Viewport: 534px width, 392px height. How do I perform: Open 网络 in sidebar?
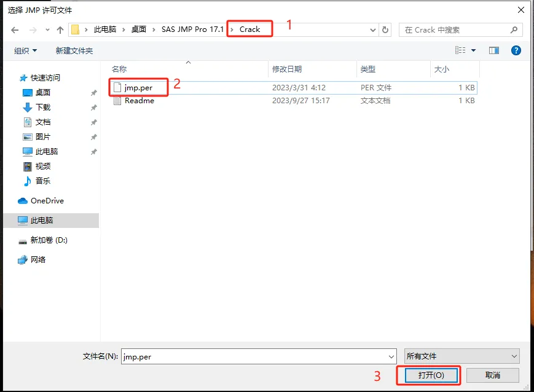click(x=38, y=259)
